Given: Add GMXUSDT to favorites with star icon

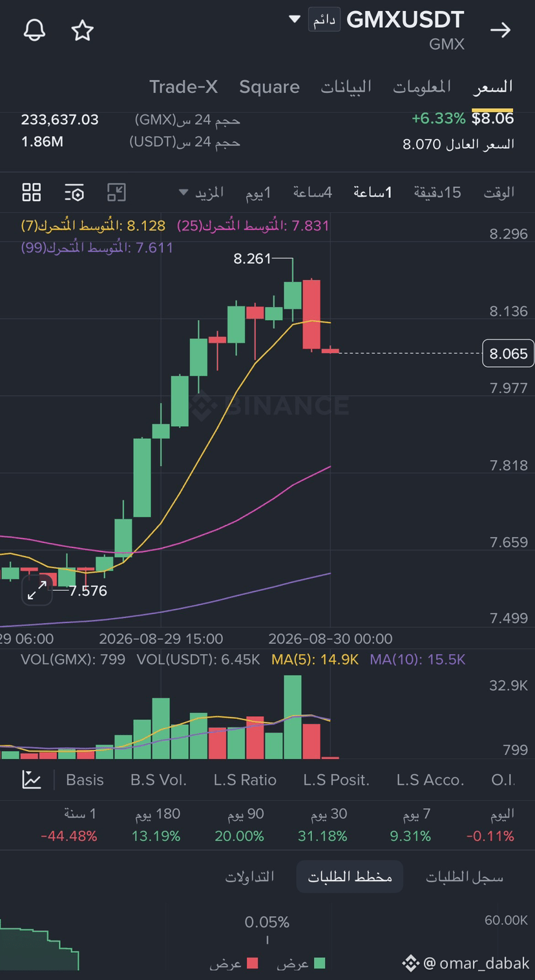Looking at the screenshot, I should pyautogui.click(x=83, y=30).
